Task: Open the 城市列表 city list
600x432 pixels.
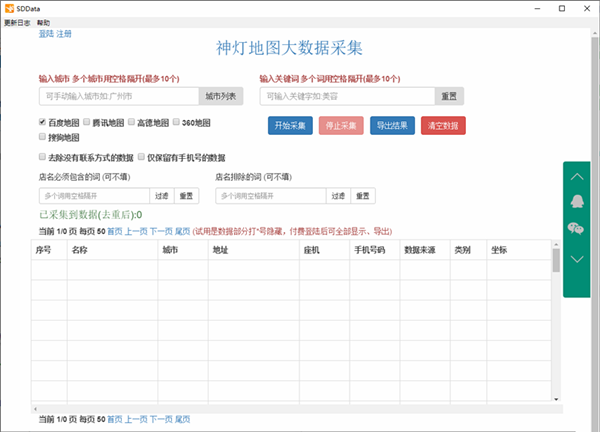Action: 221,96
